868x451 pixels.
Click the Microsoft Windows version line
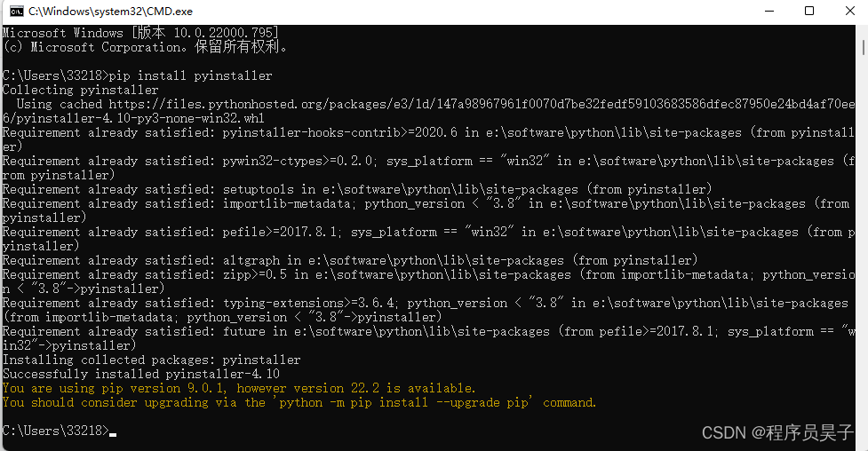[139, 33]
